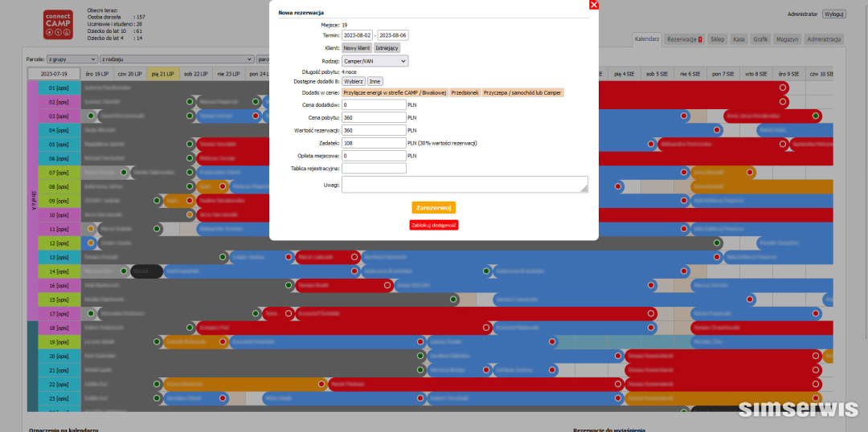The width and height of the screenshot is (868, 432).
Task: Click the calendar date box 2023-07-19
Action: (x=54, y=74)
